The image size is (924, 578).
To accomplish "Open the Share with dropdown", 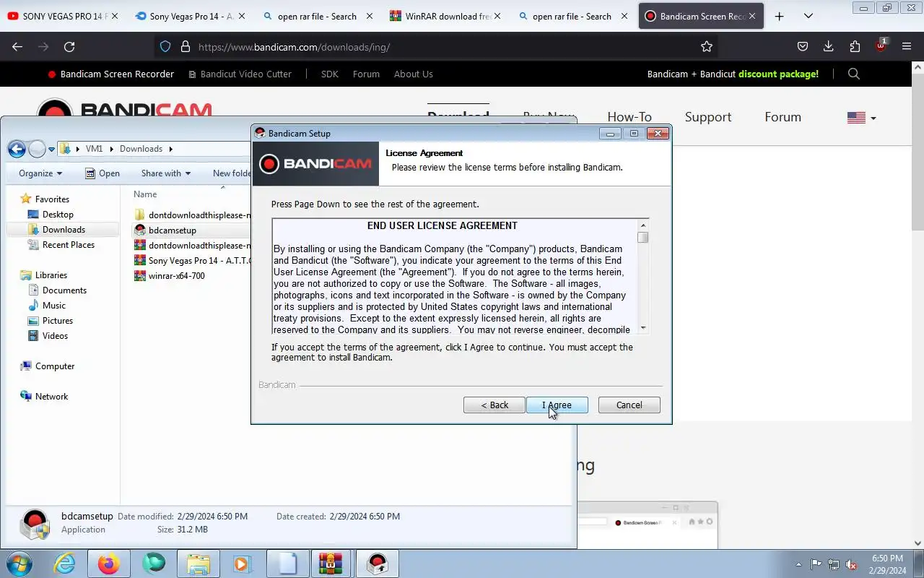I will (166, 173).
